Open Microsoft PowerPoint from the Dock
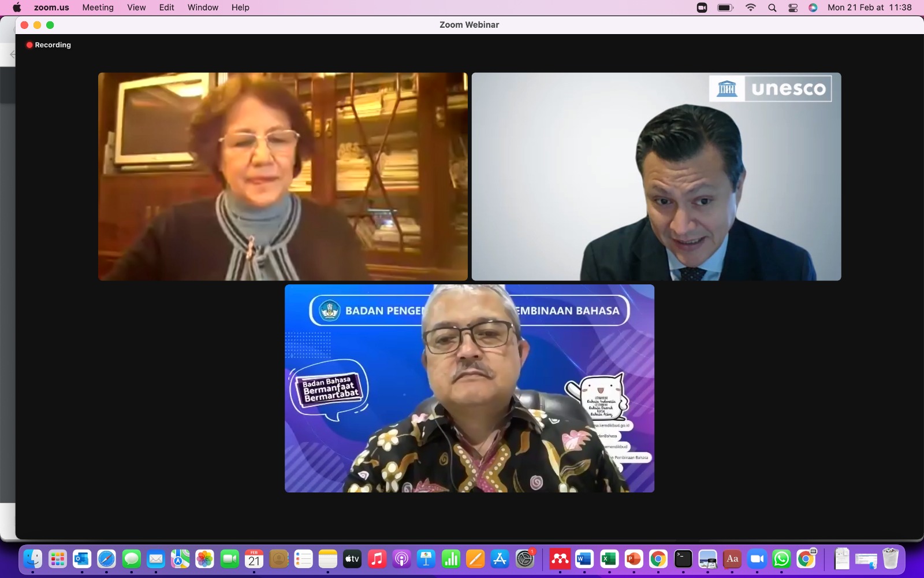 (x=634, y=559)
